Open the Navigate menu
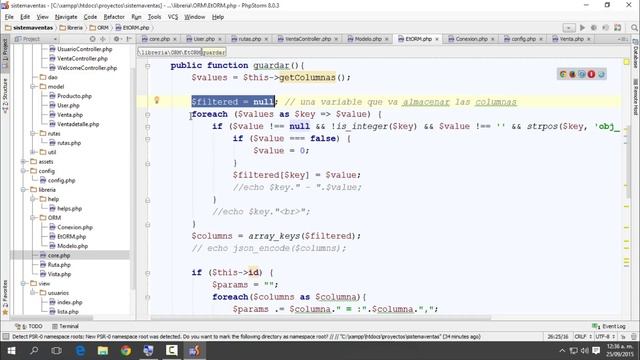The width and height of the screenshot is (640, 360). pyautogui.click(x=66, y=17)
